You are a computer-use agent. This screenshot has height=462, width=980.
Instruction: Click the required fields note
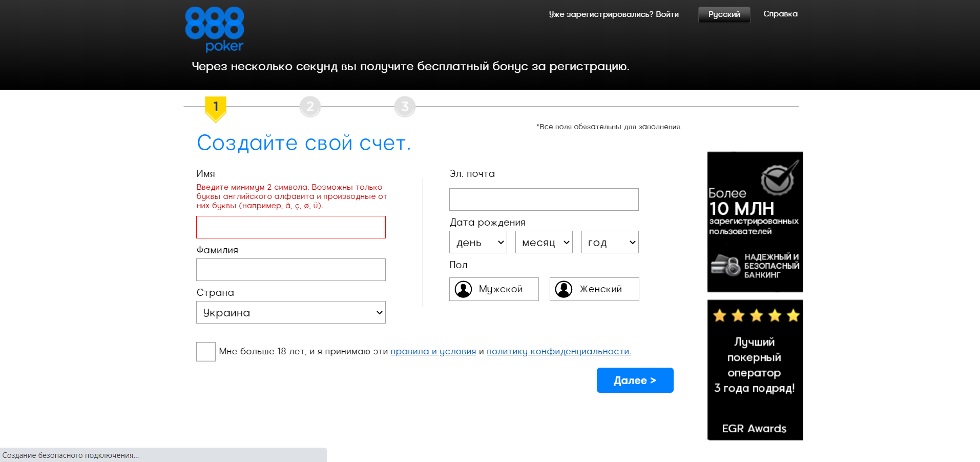(x=609, y=127)
